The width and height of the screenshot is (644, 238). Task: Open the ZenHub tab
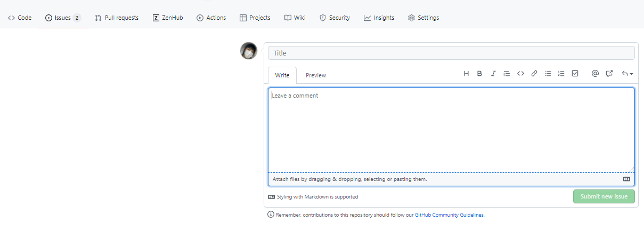[168, 18]
